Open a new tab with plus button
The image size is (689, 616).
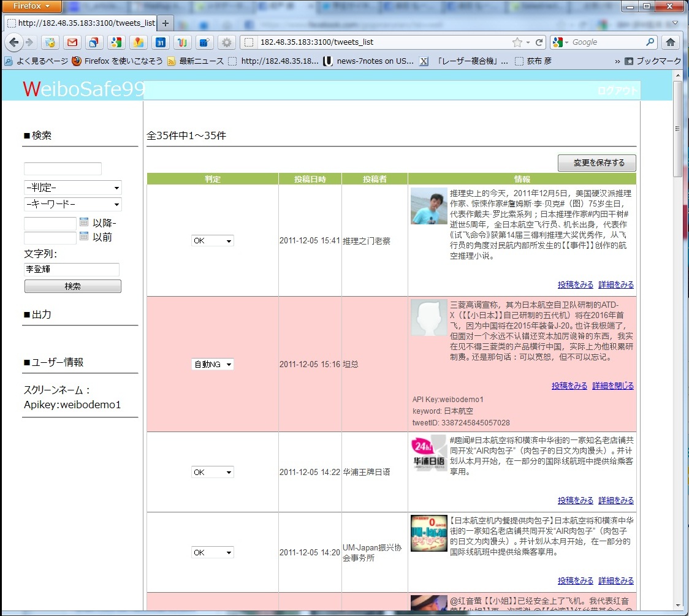165,23
